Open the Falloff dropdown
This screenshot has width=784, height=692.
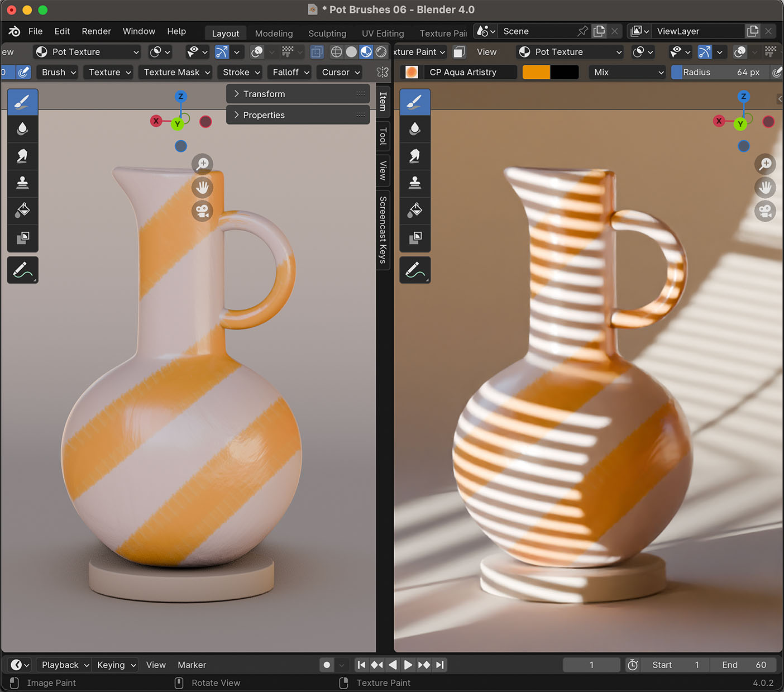tap(290, 72)
